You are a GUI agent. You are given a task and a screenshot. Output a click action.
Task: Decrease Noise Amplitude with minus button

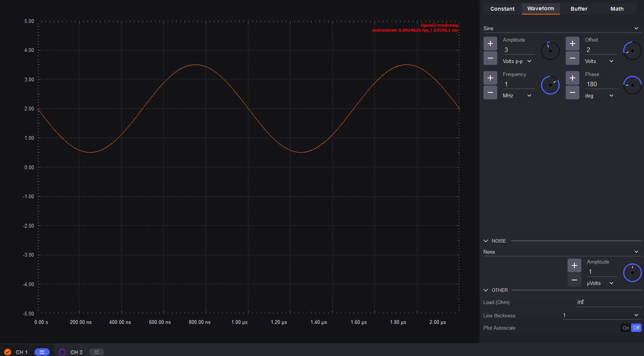pos(574,280)
